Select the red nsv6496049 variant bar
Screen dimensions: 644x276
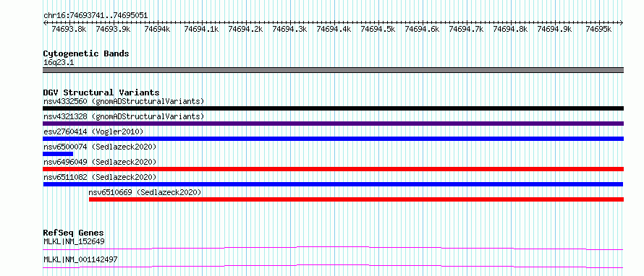333,169
